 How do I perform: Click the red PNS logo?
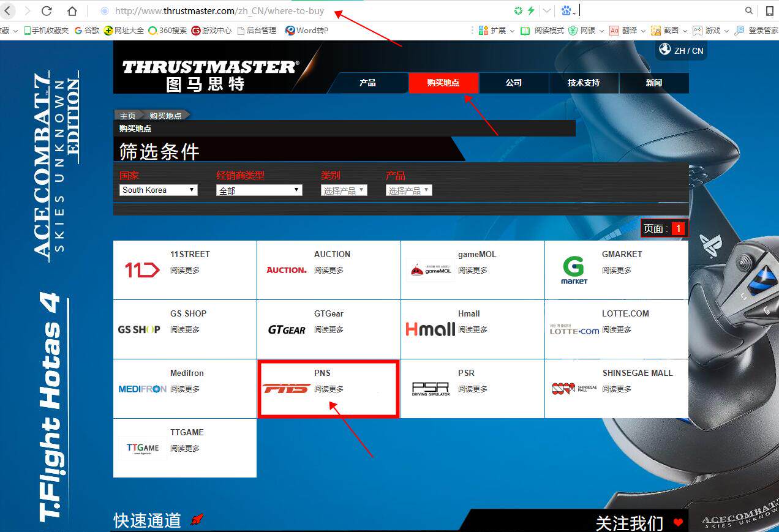point(286,389)
